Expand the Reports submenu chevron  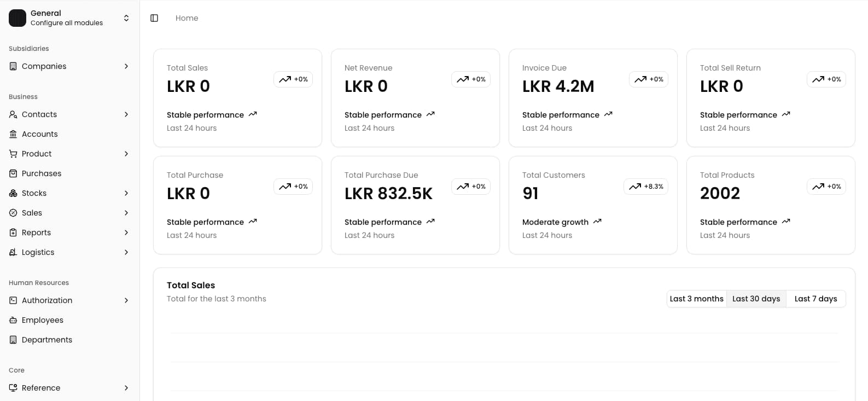point(126,233)
